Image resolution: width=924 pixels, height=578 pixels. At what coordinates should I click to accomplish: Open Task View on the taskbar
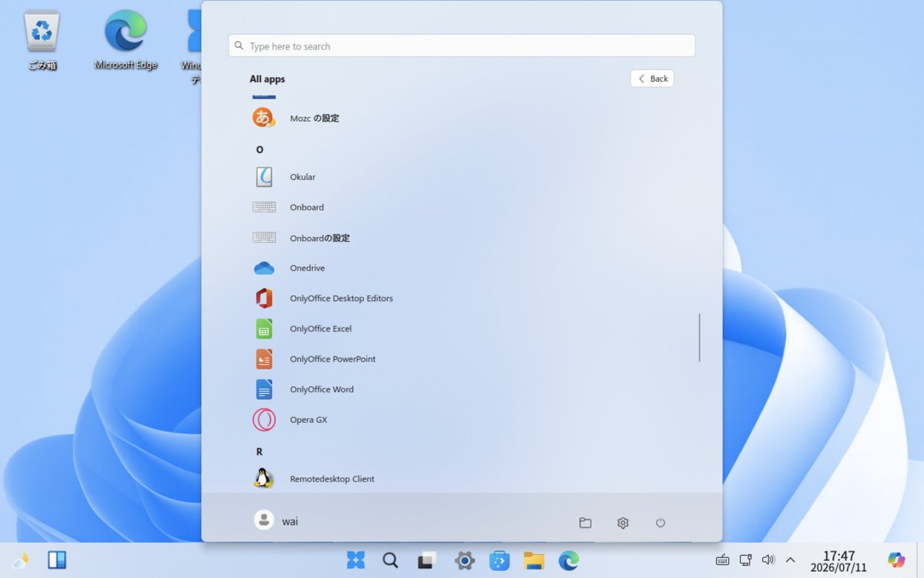[427, 560]
